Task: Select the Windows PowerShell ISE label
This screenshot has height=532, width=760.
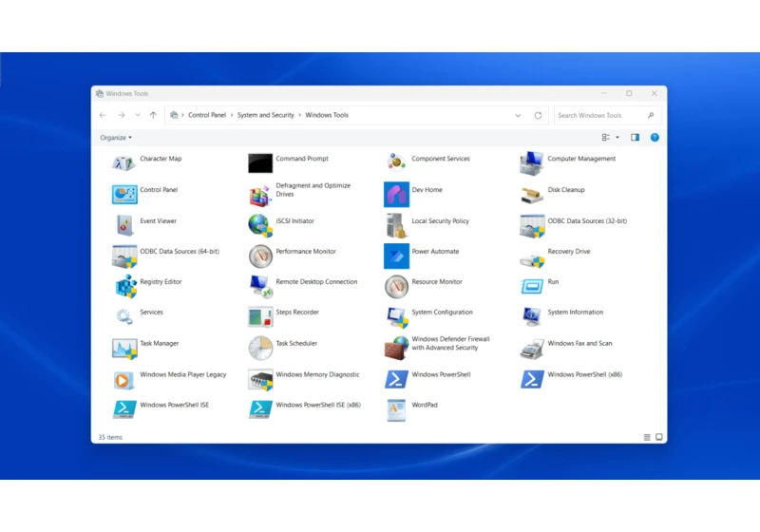Action: click(175, 405)
